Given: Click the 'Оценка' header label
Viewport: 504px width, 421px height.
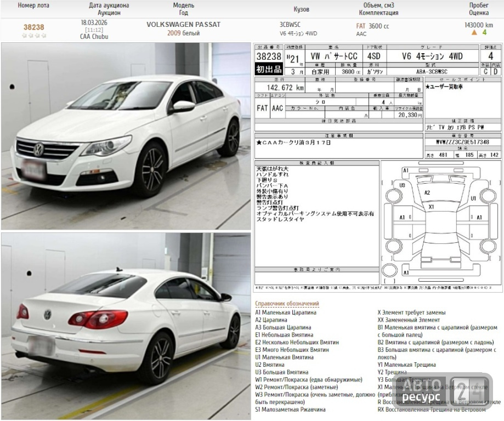Looking at the screenshot, I should pos(479,13).
